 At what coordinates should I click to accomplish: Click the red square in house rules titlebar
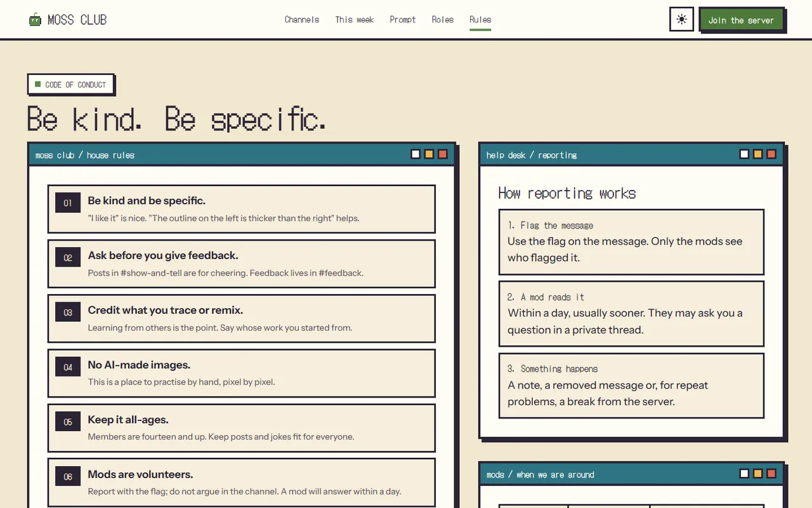[x=443, y=154]
